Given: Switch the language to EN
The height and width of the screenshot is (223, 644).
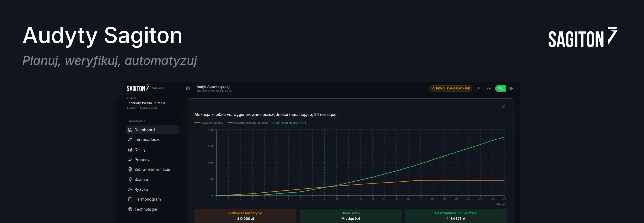Looking at the screenshot, I should [x=511, y=88].
